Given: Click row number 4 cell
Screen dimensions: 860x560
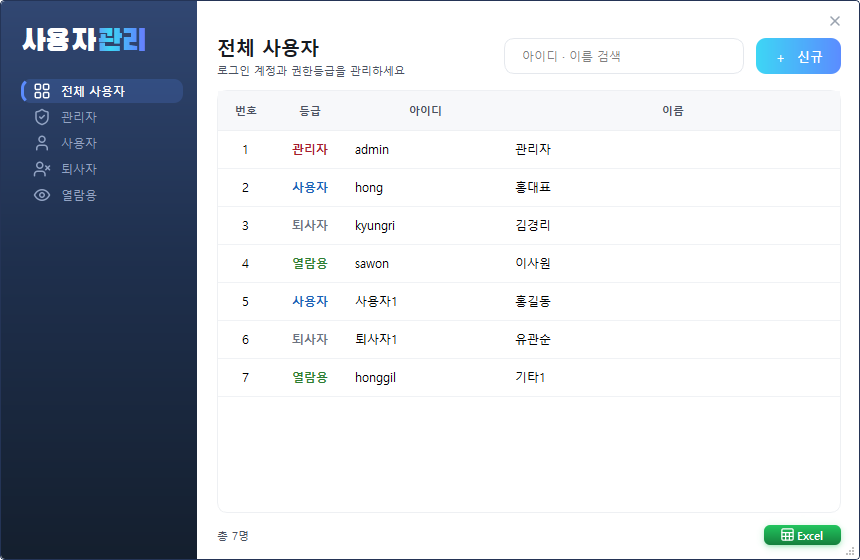Looking at the screenshot, I should click(245, 264).
